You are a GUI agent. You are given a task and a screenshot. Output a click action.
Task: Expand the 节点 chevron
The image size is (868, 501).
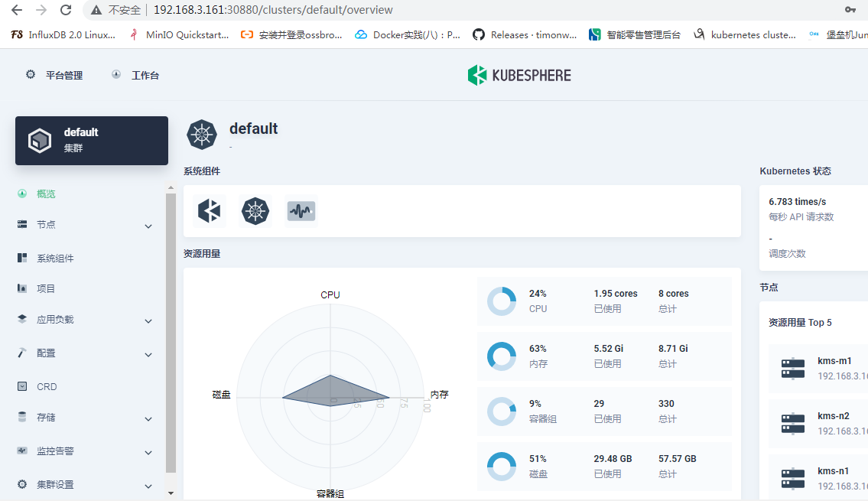click(x=148, y=226)
